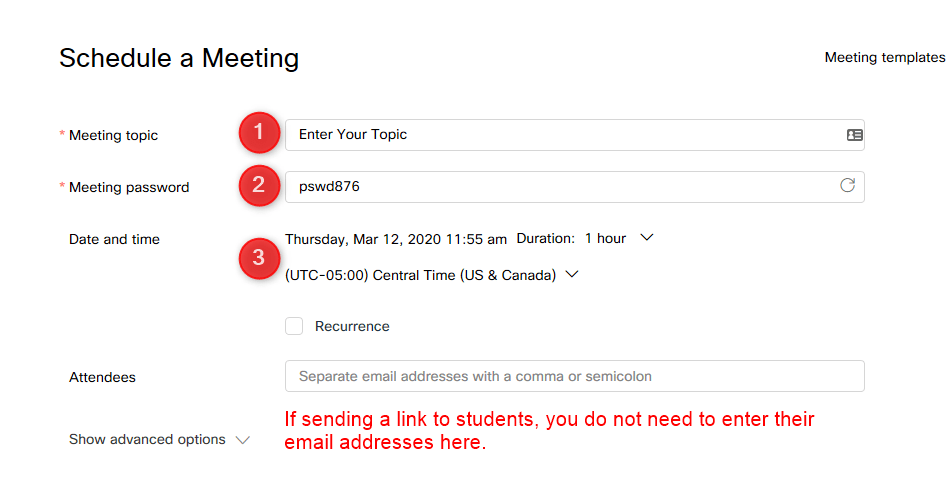
Task: Click the red step 1 marker
Action: point(259,132)
